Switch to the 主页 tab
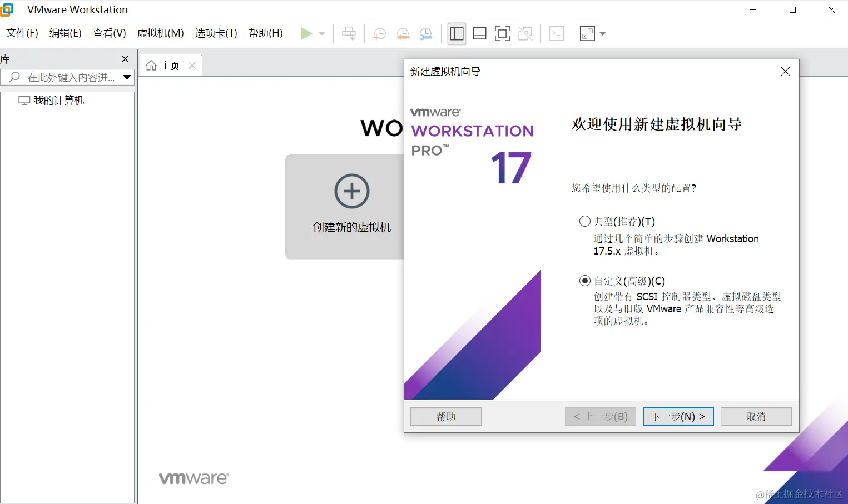 click(170, 66)
